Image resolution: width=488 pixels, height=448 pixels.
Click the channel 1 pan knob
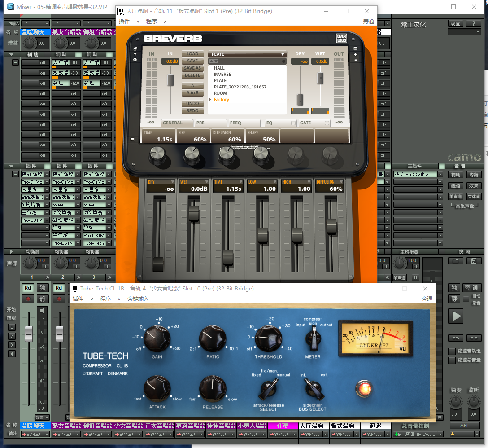point(29,263)
